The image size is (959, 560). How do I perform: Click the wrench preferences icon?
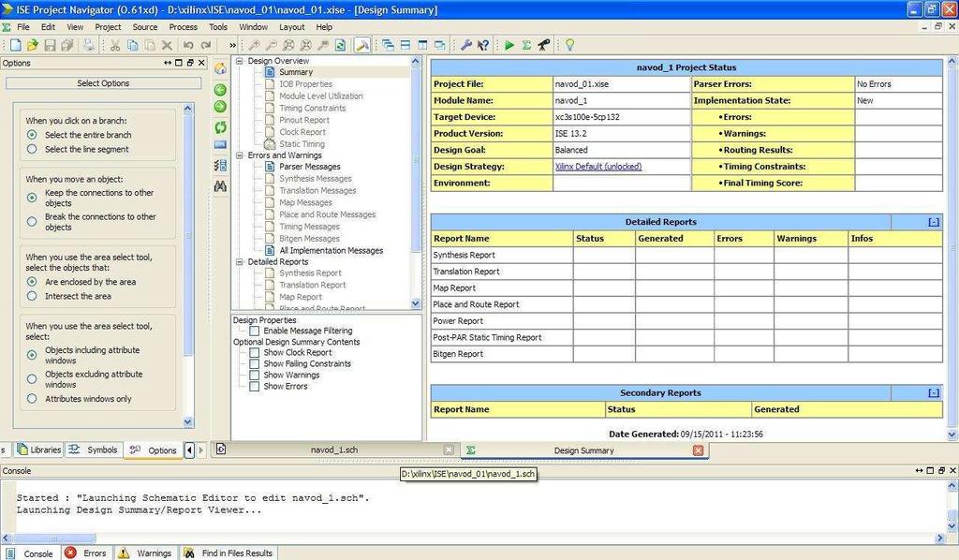(466, 45)
